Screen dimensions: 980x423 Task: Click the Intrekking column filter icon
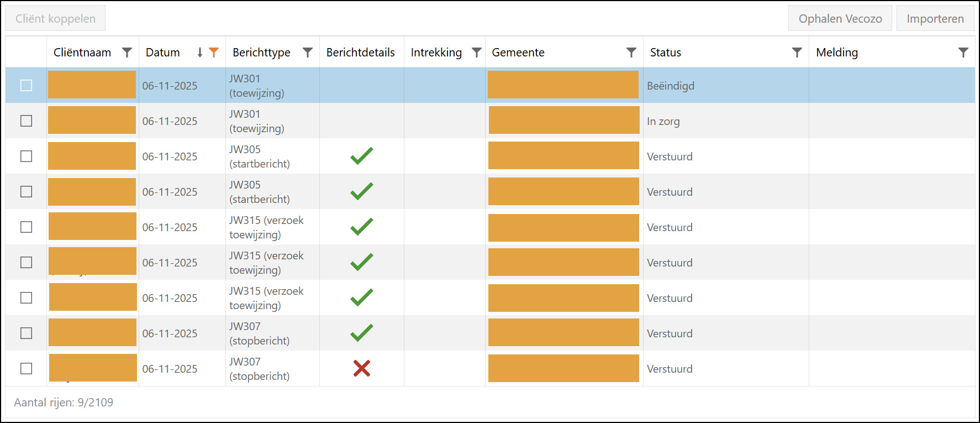click(476, 53)
